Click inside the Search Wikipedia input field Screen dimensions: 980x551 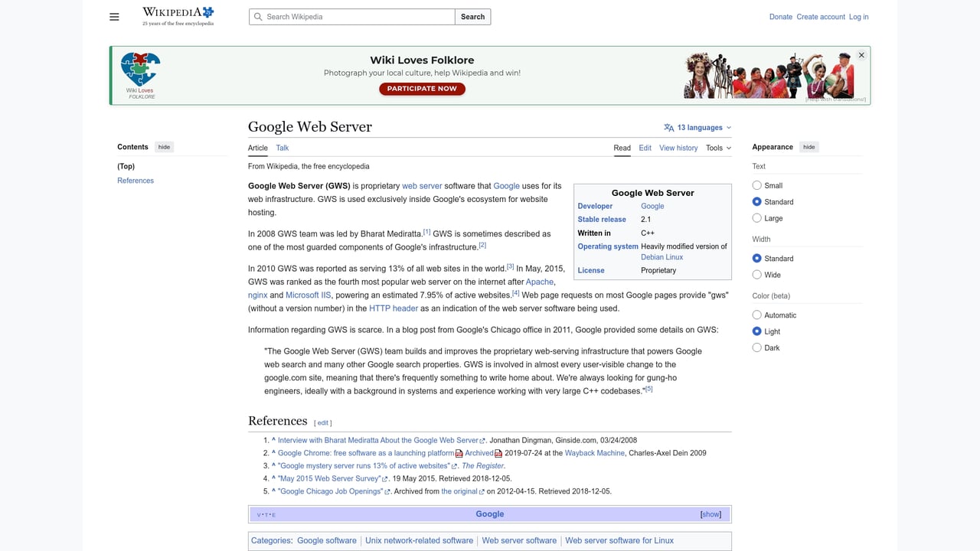point(351,16)
